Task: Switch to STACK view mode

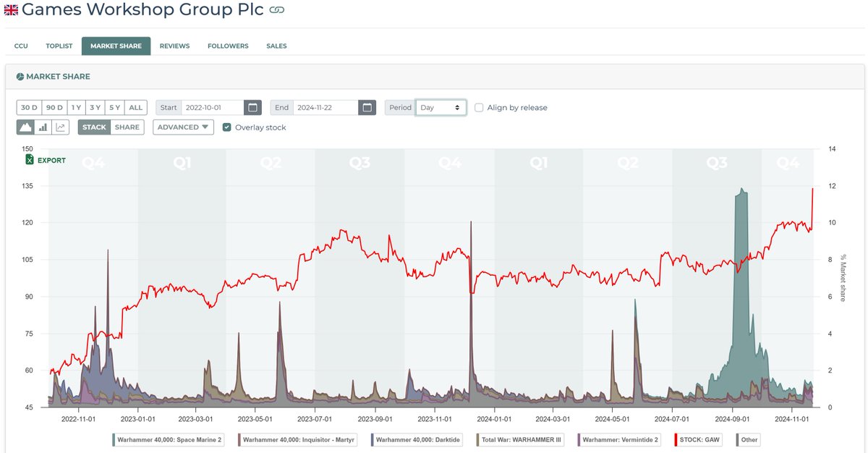Action: coord(94,127)
